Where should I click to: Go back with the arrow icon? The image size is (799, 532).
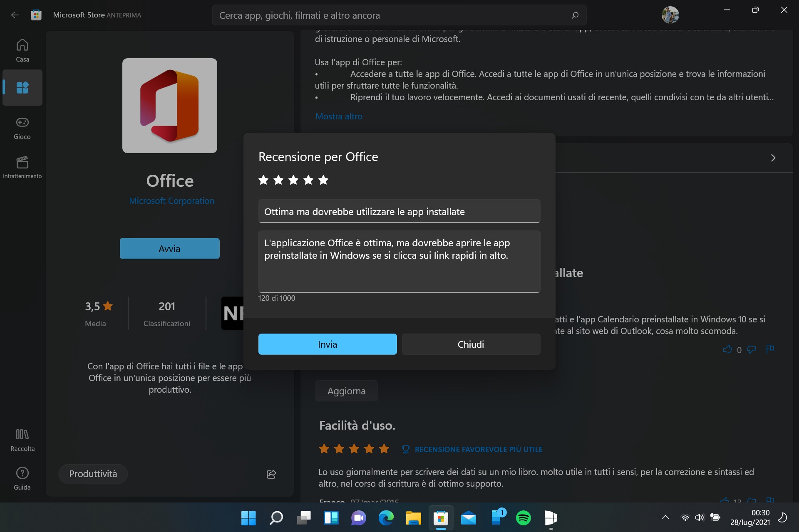pyautogui.click(x=15, y=15)
